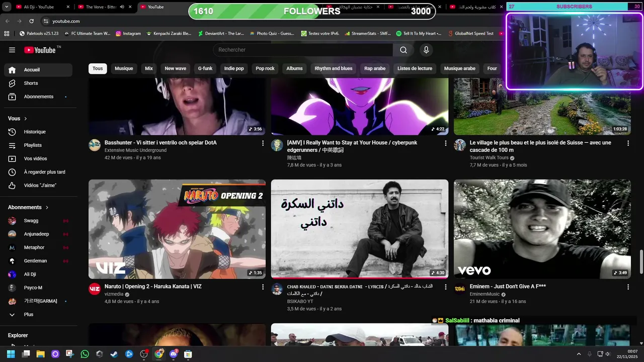Select the G-funk filter chip
Viewport: 644px width, 362px height.
[205, 68]
